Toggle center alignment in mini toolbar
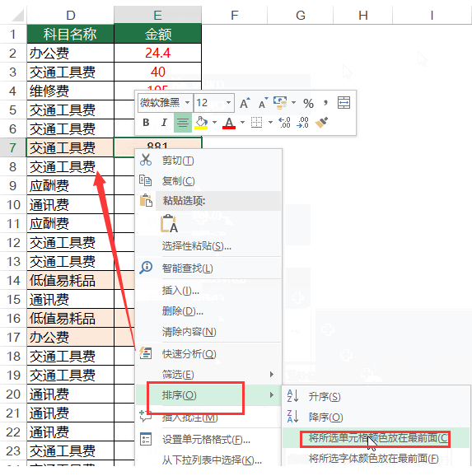472x476 pixels. click(x=183, y=123)
